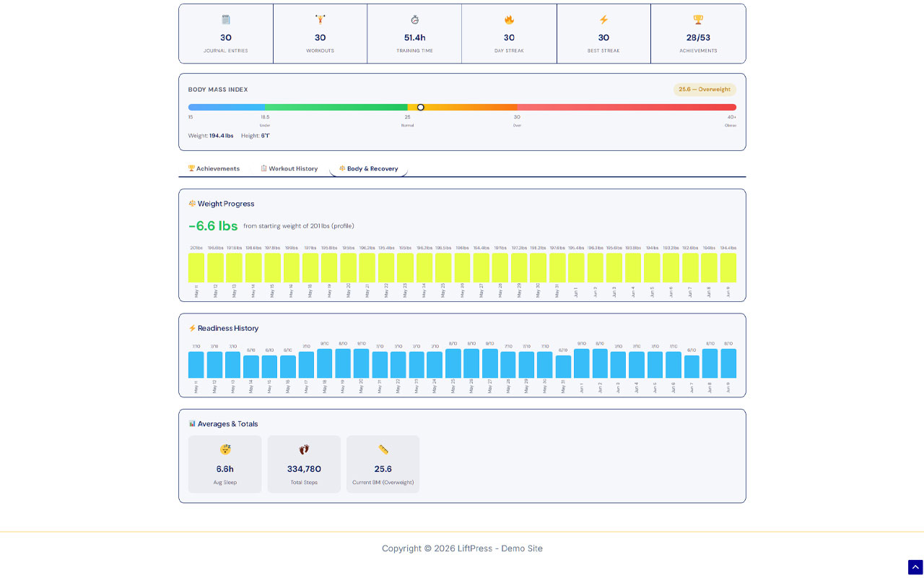This screenshot has height=578, width=924.
Task: Click the Readiness History heading text
Action: (228, 328)
